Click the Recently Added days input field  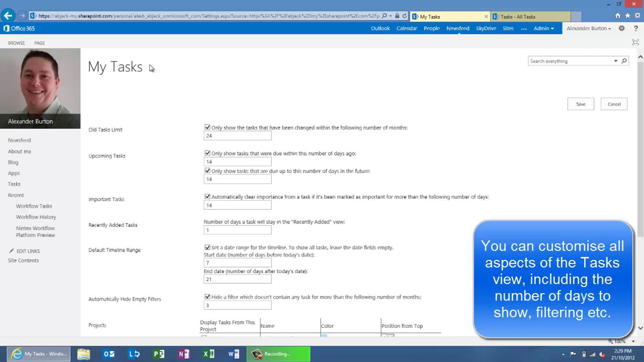click(237, 230)
